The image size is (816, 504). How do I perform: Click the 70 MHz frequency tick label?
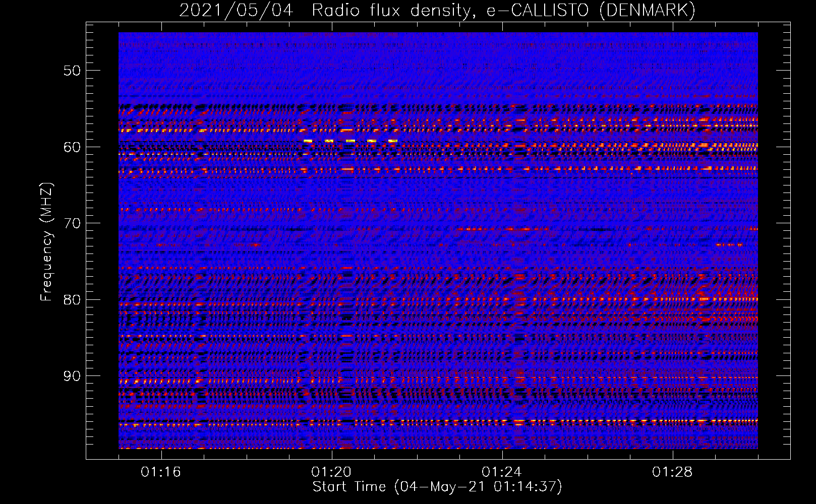pyautogui.click(x=72, y=223)
